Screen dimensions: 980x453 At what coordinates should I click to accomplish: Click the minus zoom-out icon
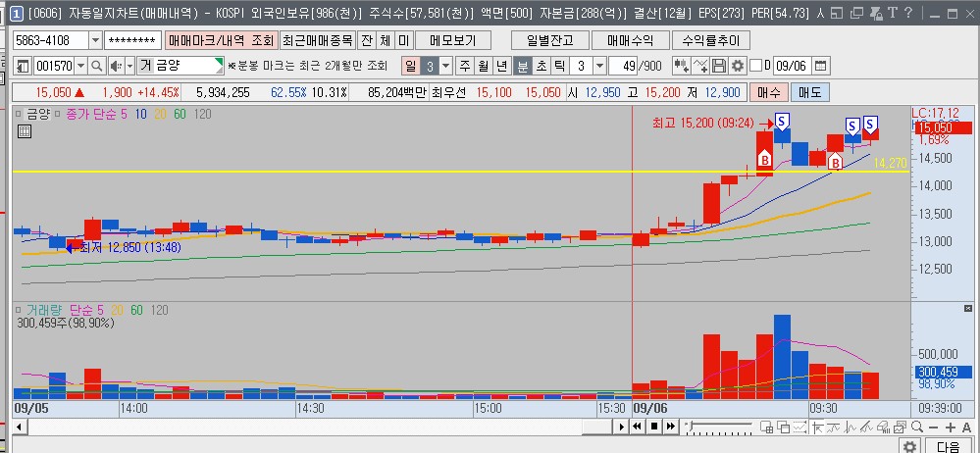(933, 428)
